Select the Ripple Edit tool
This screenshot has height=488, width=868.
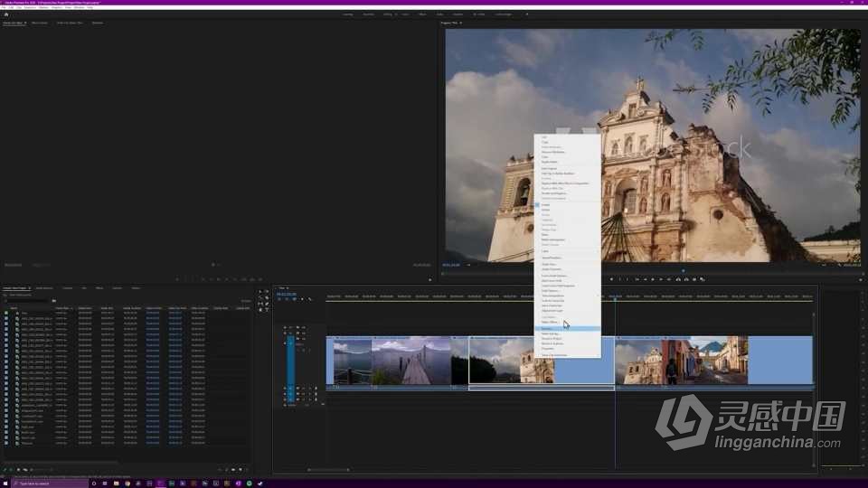click(260, 297)
